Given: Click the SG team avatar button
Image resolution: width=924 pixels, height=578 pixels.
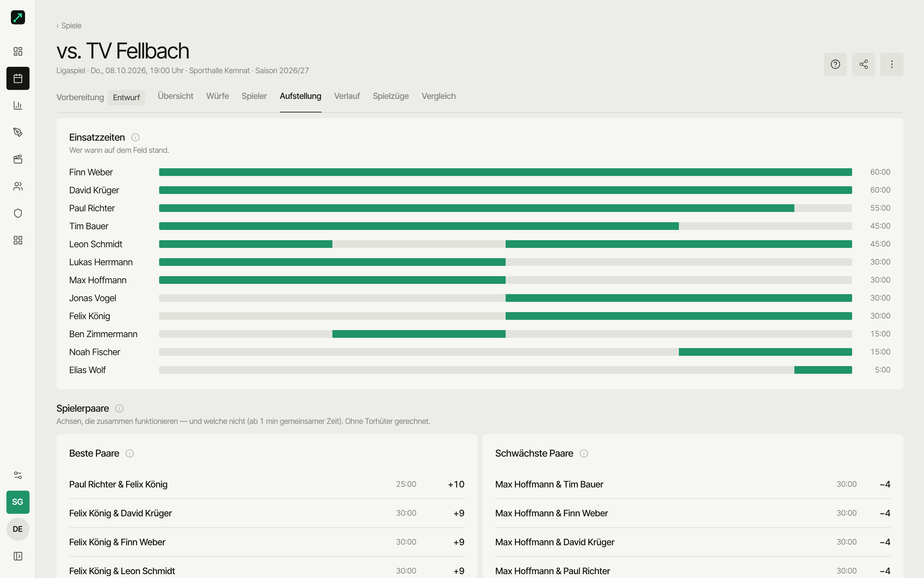Looking at the screenshot, I should tap(18, 502).
